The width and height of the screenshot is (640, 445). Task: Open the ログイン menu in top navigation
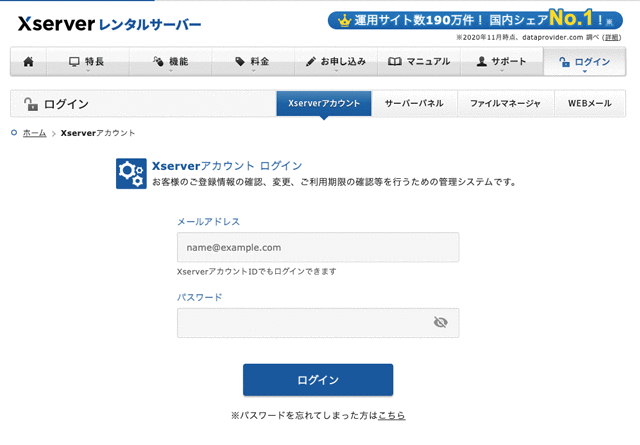pyautogui.click(x=584, y=62)
